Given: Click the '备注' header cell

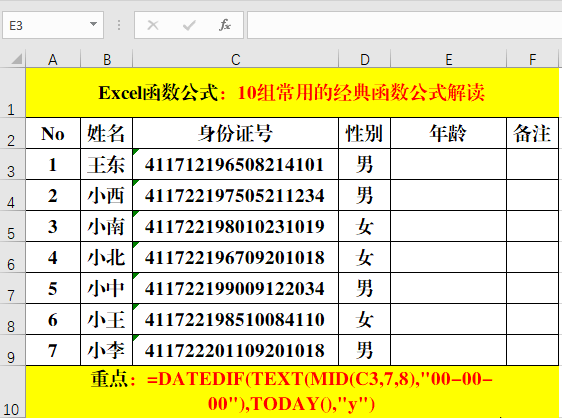Looking at the screenshot, I should pyautogui.click(x=533, y=133).
